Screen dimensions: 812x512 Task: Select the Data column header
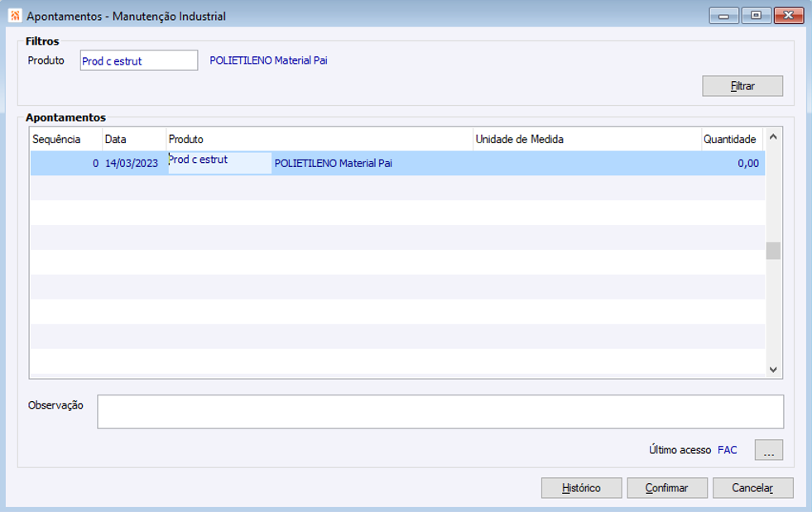[134, 139]
